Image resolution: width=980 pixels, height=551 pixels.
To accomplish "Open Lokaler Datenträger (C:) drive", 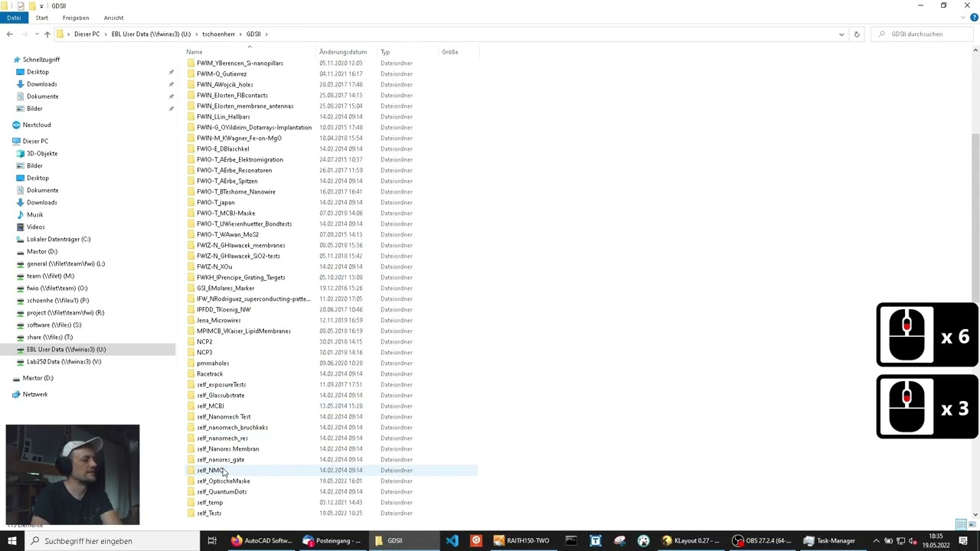I will click(58, 239).
